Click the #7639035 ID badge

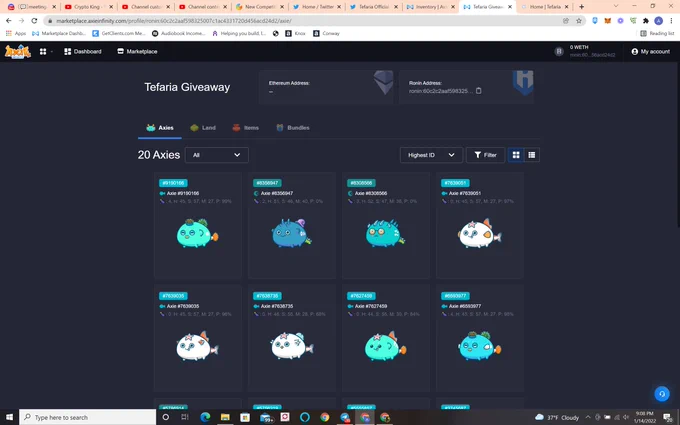click(173, 296)
